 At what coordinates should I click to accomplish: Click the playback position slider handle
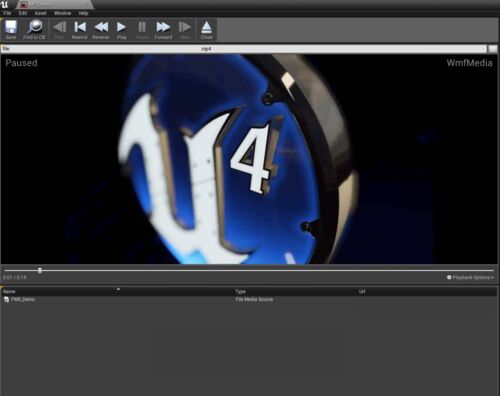(x=40, y=270)
